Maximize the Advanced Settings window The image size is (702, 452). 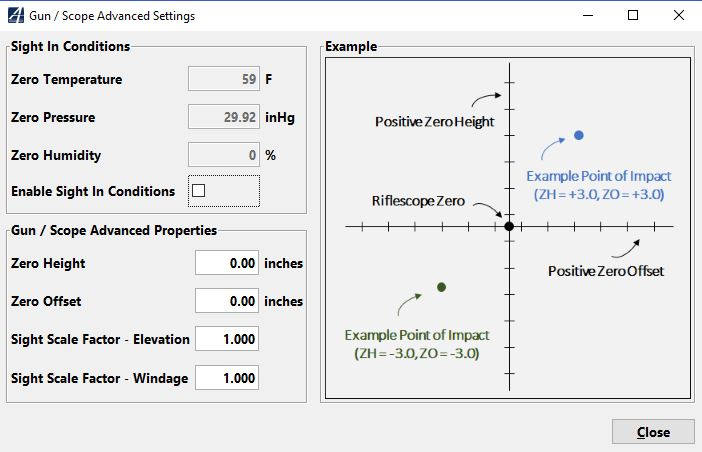point(633,16)
